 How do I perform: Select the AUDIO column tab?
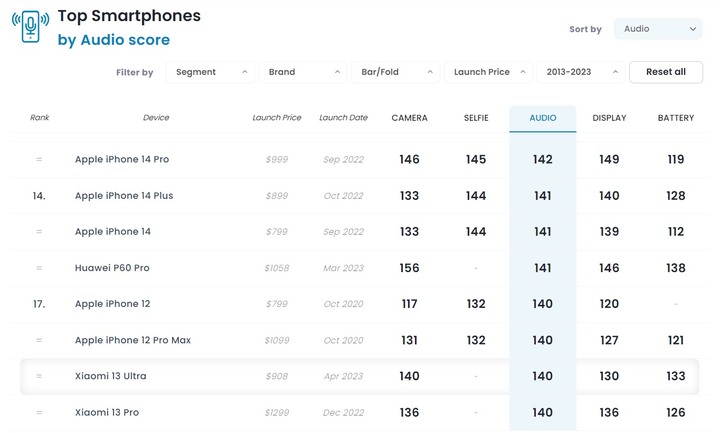(x=543, y=118)
